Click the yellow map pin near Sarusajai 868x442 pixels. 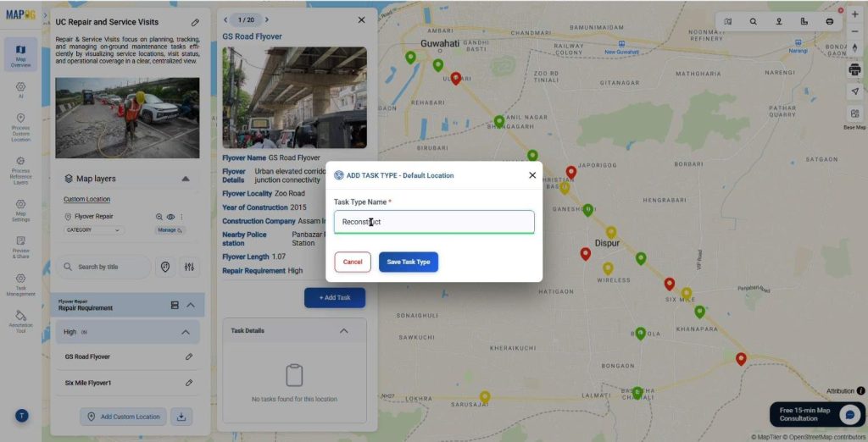tap(485, 397)
